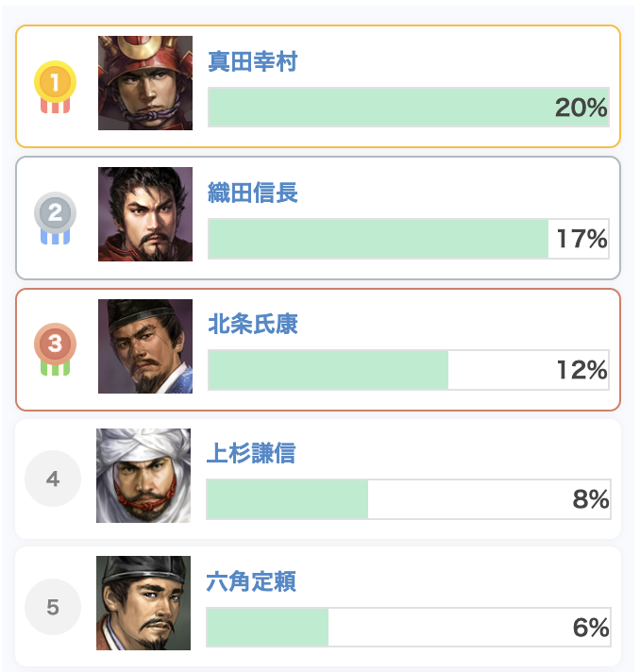Image resolution: width=640 pixels, height=672 pixels.
Task: Click the 8% vote progress bar
Action: point(408,499)
